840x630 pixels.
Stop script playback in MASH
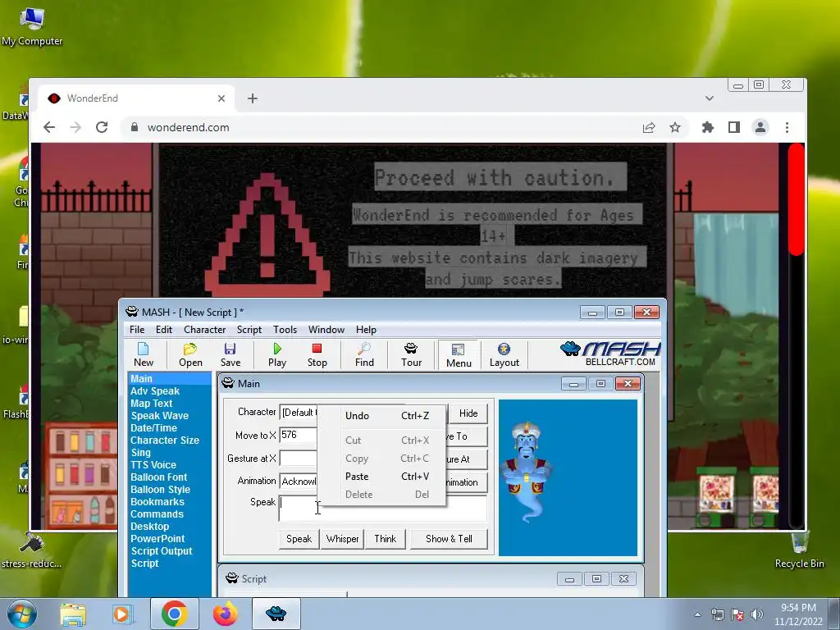[317, 354]
